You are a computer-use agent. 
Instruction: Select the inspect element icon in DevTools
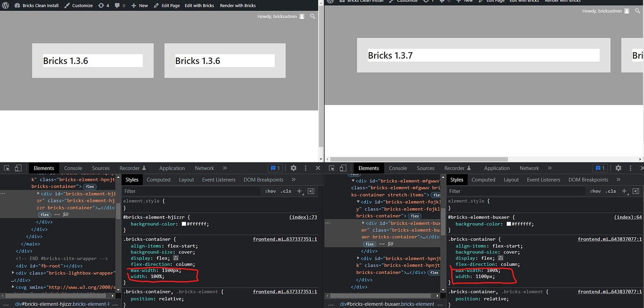(7, 168)
